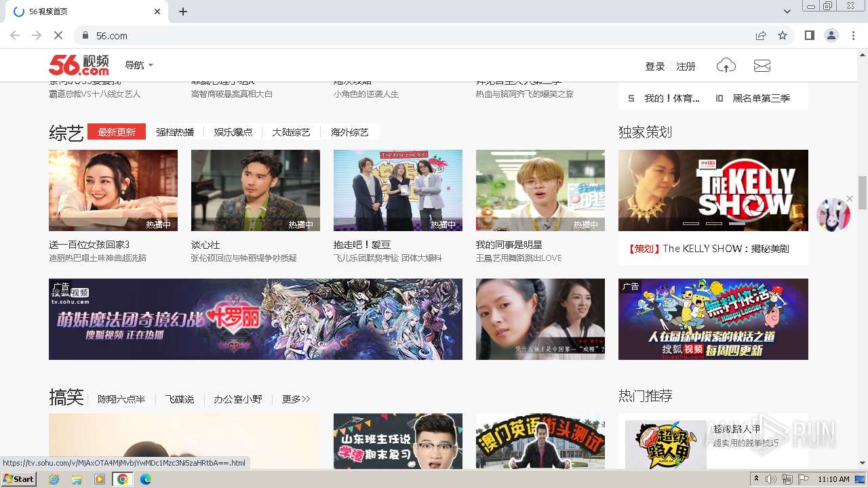Switch to the 海外综艺 tab
This screenshot has height=488, width=868.
pyautogui.click(x=350, y=132)
